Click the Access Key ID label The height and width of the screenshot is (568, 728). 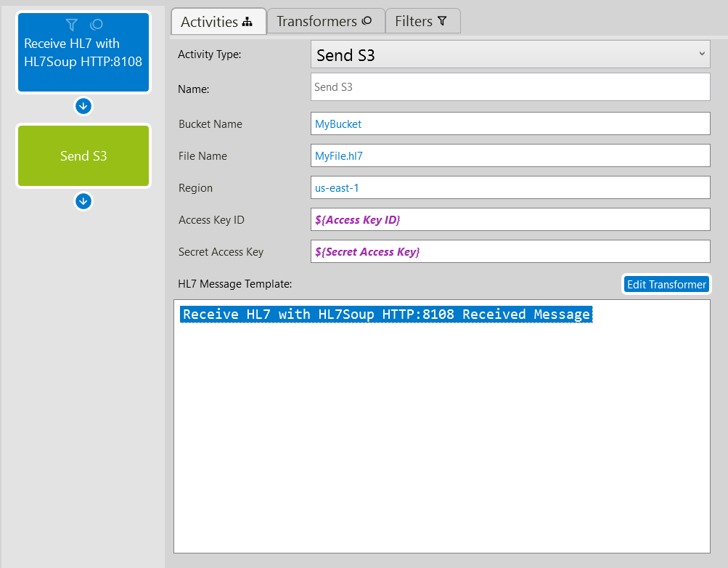point(211,219)
